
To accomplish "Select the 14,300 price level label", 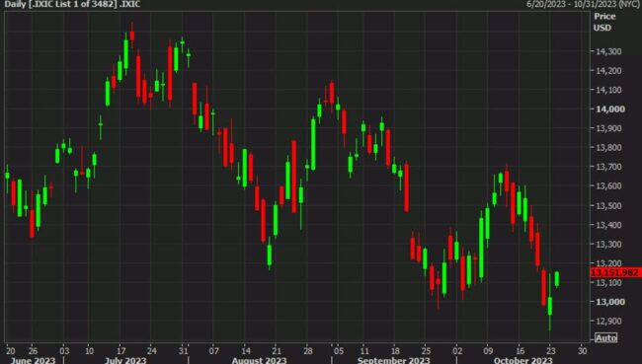I will 609,51.
